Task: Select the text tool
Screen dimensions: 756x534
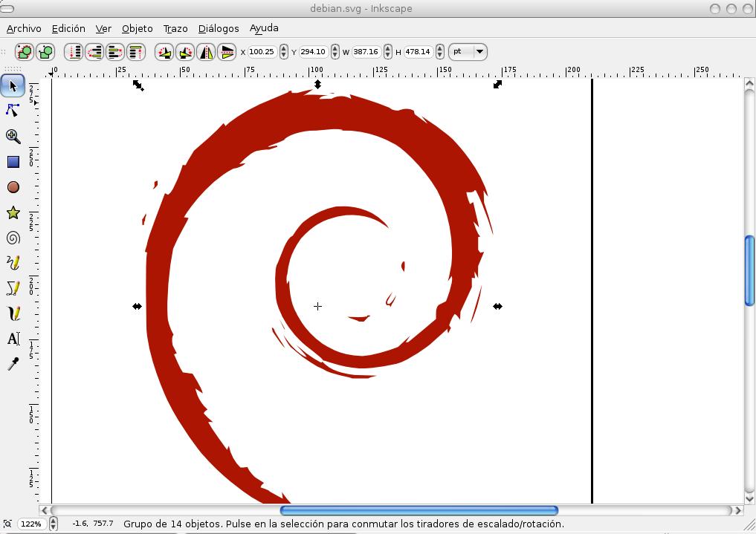Action: click(x=13, y=339)
